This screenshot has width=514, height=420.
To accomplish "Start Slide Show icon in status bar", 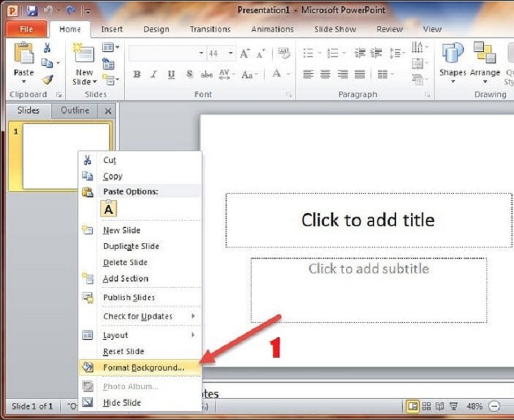I will coord(454,406).
